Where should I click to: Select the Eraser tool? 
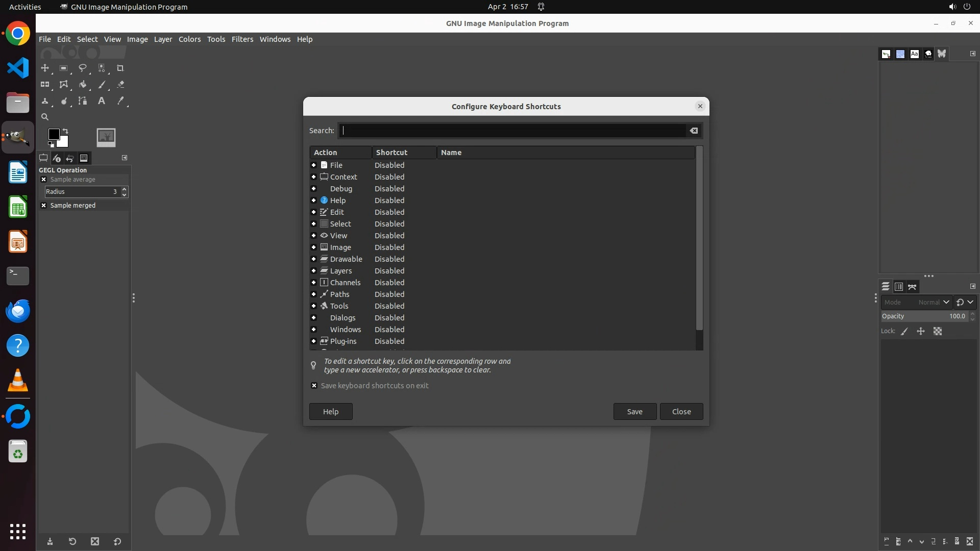coord(120,85)
